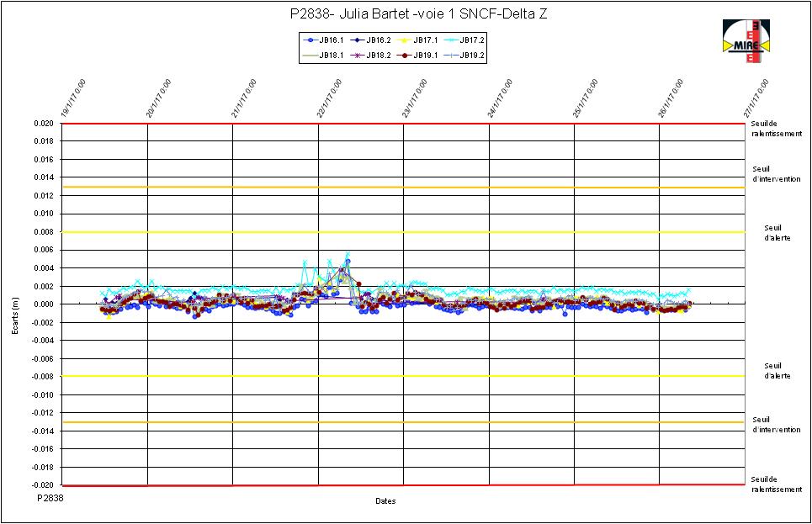Screen dimensions: 812x524
Task: Click the lower Seuil d'alerte label
Action: (x=778, y=371)
